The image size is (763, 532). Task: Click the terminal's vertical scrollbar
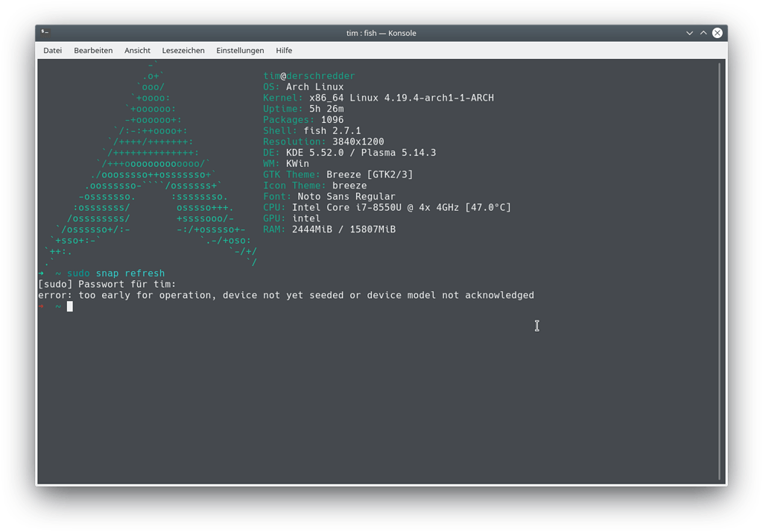[x=719, y=268]
